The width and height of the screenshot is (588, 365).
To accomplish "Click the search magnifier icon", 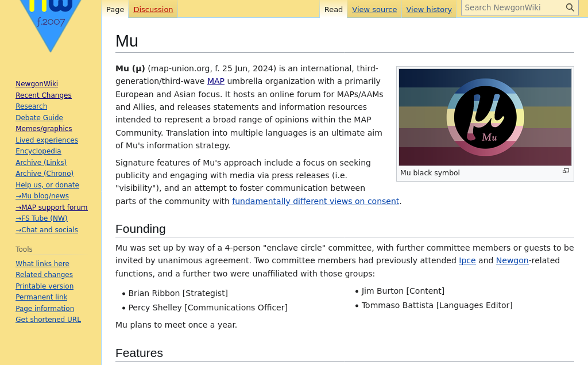I will click(570, 7).
